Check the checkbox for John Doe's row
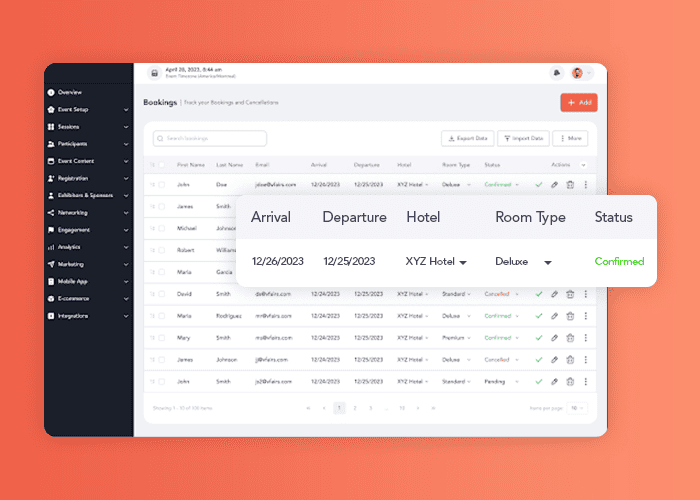Screen dimensions: 700x500 click(161, 185)
